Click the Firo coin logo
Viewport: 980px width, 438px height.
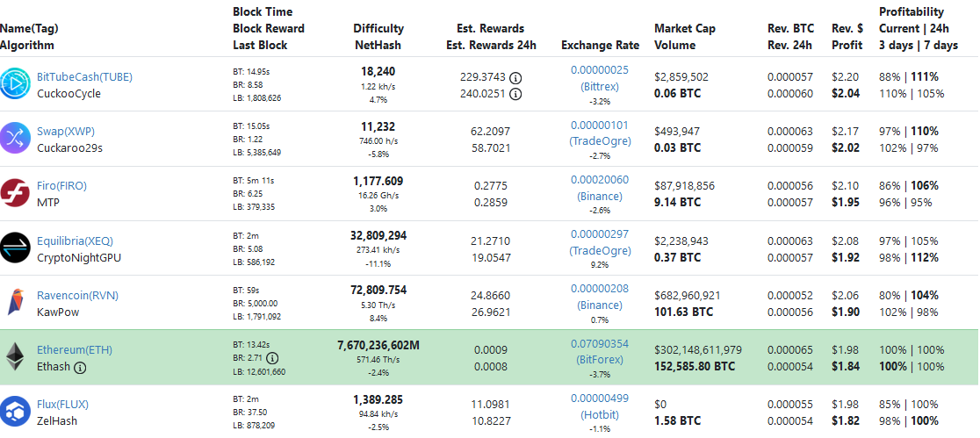pyautogui.click(x=16, y=192)
